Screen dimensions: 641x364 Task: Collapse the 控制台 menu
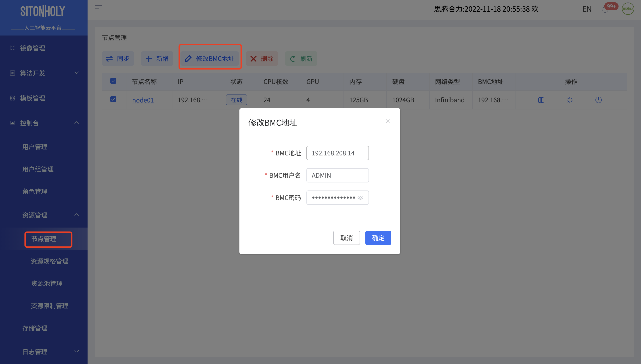(x=44, y=123)
